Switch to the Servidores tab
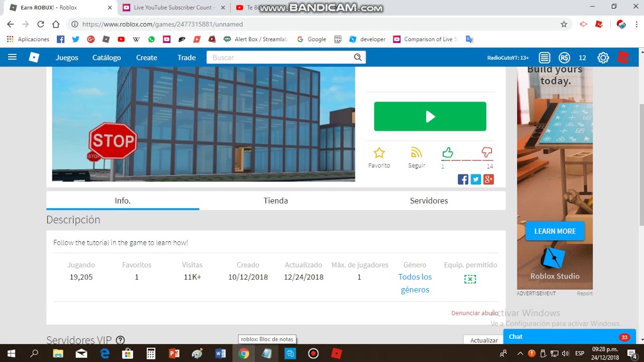The width and height of the screenshot is (644, 362). pos(429,201)
